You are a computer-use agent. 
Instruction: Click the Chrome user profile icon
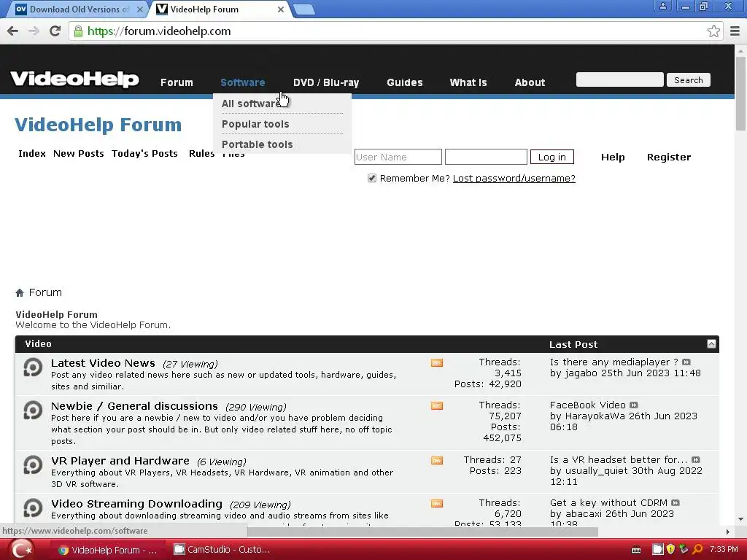pos(662,6)
